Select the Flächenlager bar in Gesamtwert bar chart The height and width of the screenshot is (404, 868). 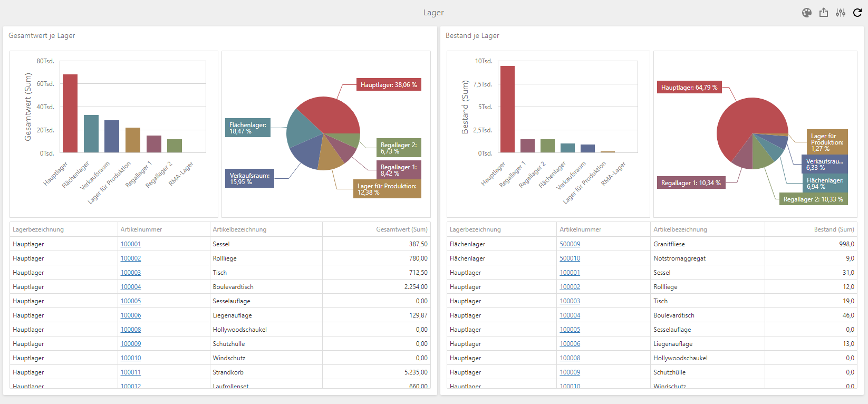(91, 133)
